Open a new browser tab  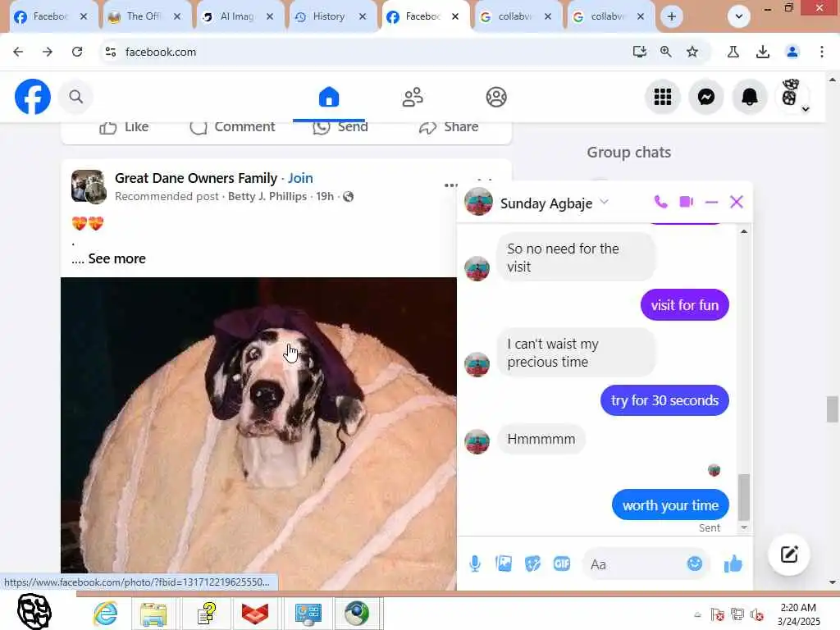click(672, 16)
